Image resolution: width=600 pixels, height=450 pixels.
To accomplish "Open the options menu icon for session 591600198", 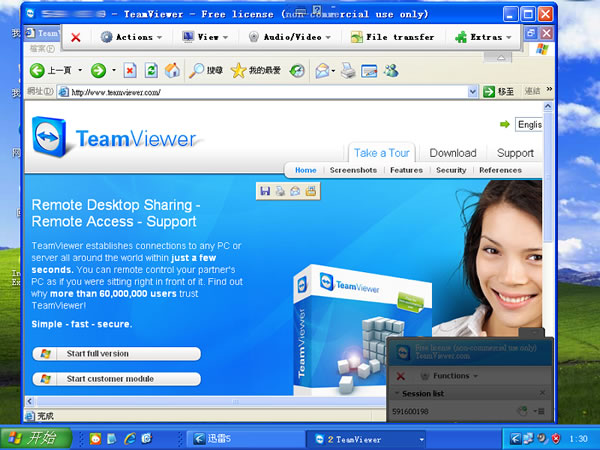I will click(539, 411).
